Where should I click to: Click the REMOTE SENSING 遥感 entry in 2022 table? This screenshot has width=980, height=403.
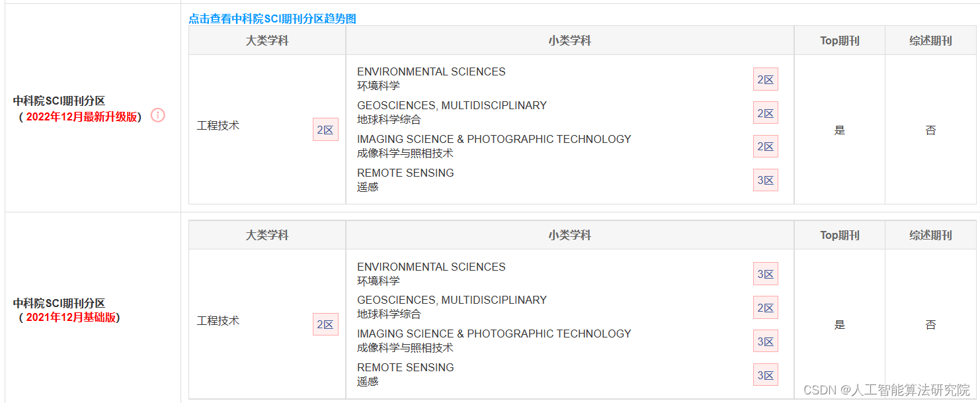point(405,179)
